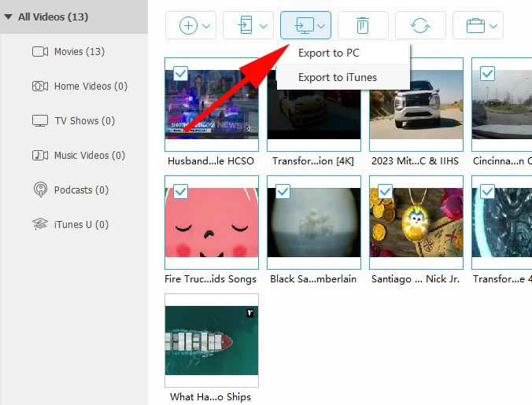Expand the Add button dropdown arrow
This screenshot has height=405, width=532.
click(206, 26)
